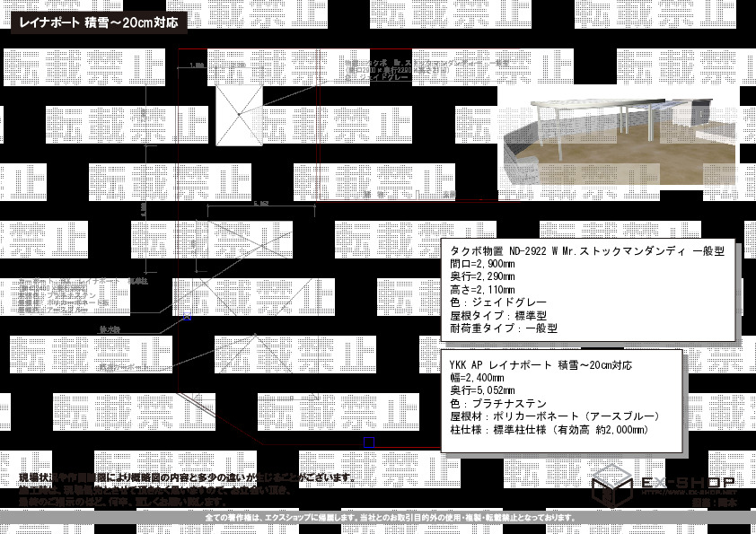Image resolution: width=756 pixels, height=534 pixels.
Task: Select the line '柱仕様：標準柱仕様（有効高 約2,000mm）'
Action: [x=549, y=429]
